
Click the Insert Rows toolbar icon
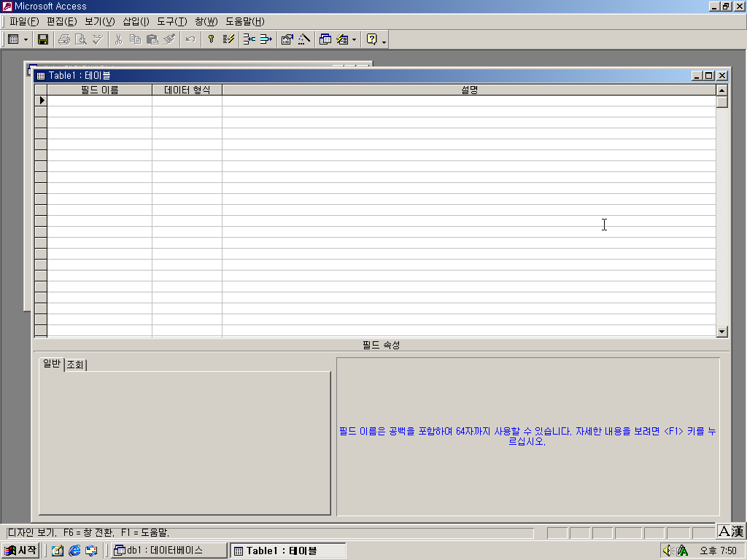[x=249, y=39]
